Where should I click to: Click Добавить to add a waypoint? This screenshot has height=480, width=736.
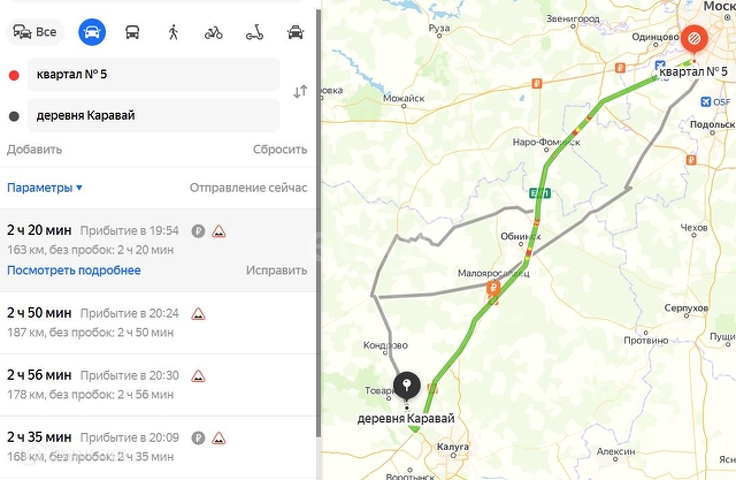pyautogui.click(x=34, y=149)
